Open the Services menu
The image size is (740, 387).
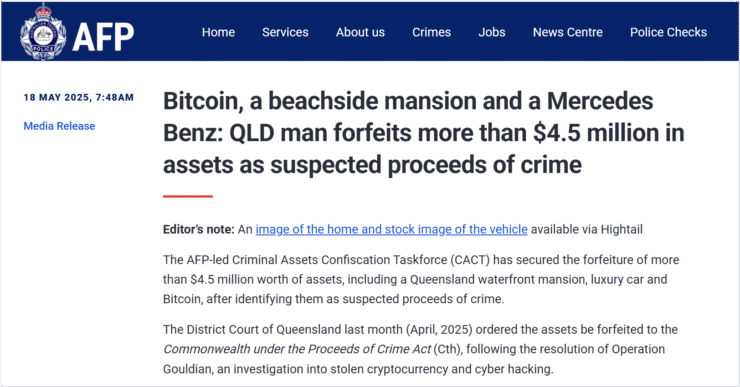(x=285, y=32)
